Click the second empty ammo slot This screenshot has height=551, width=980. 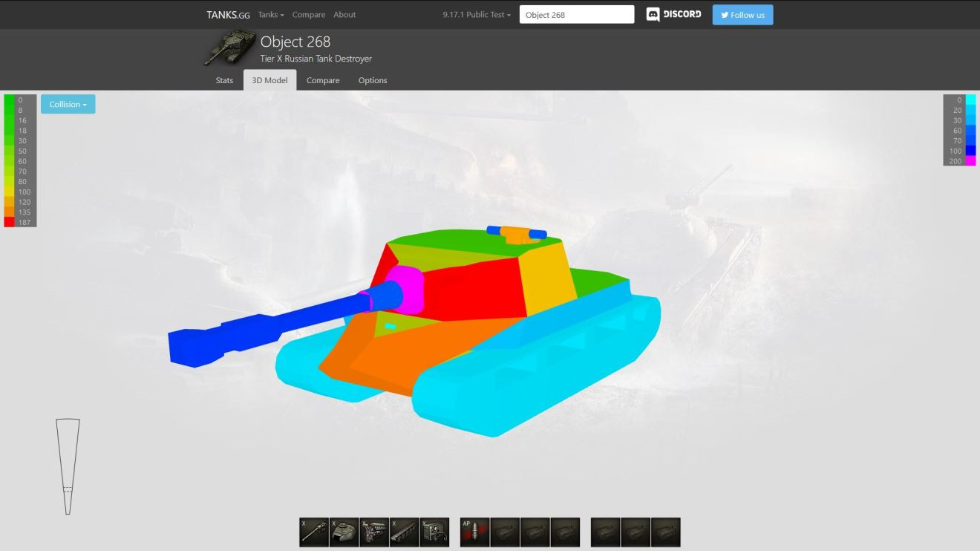point(535,532)
